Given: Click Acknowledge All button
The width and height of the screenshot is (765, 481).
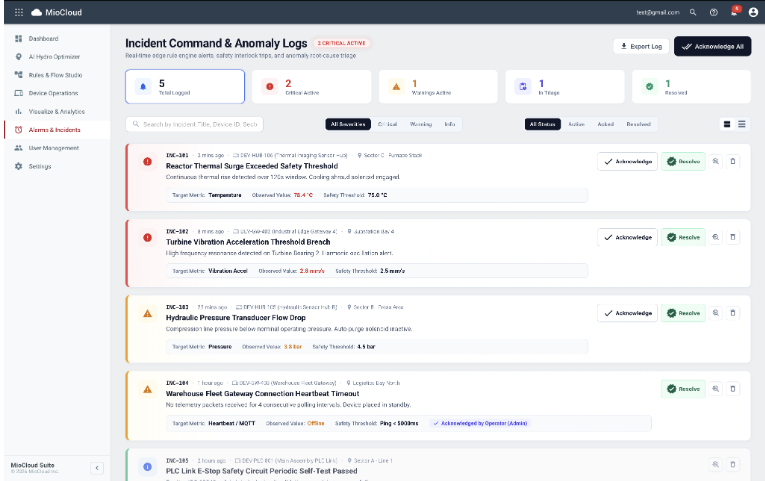Looking at the screenshot, I should pyautogui.click(x=712, y=46).
